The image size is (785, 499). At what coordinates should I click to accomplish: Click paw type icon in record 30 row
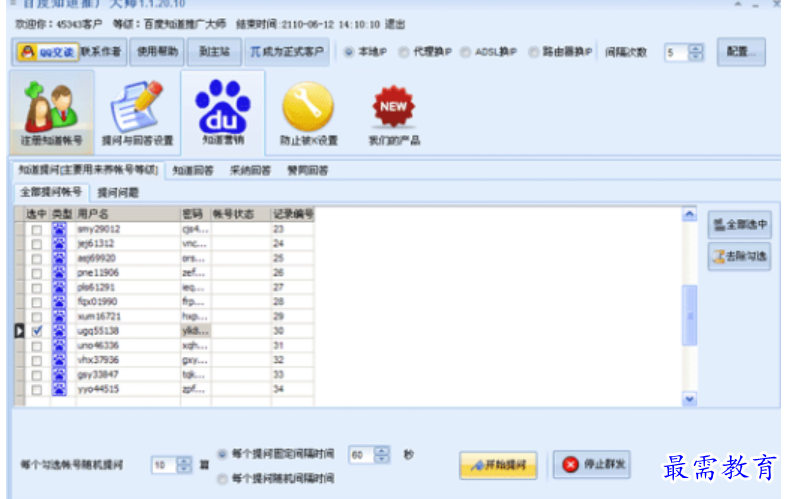tap(59, 331)
